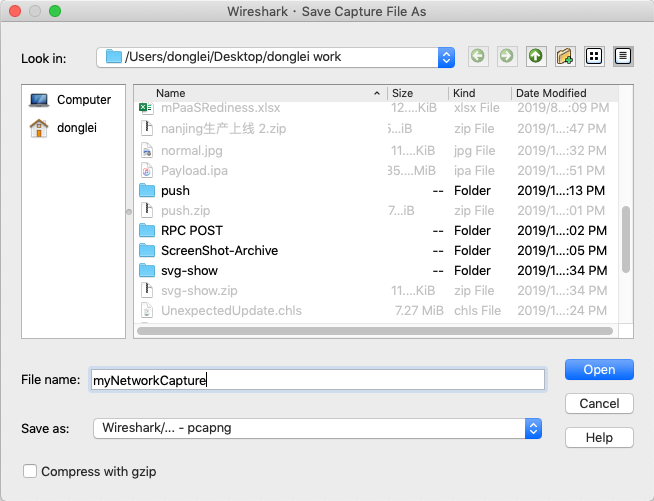Sort files by the Name column header
The height and width of the screenshot is (501, 654).
[x=260, y=93]
